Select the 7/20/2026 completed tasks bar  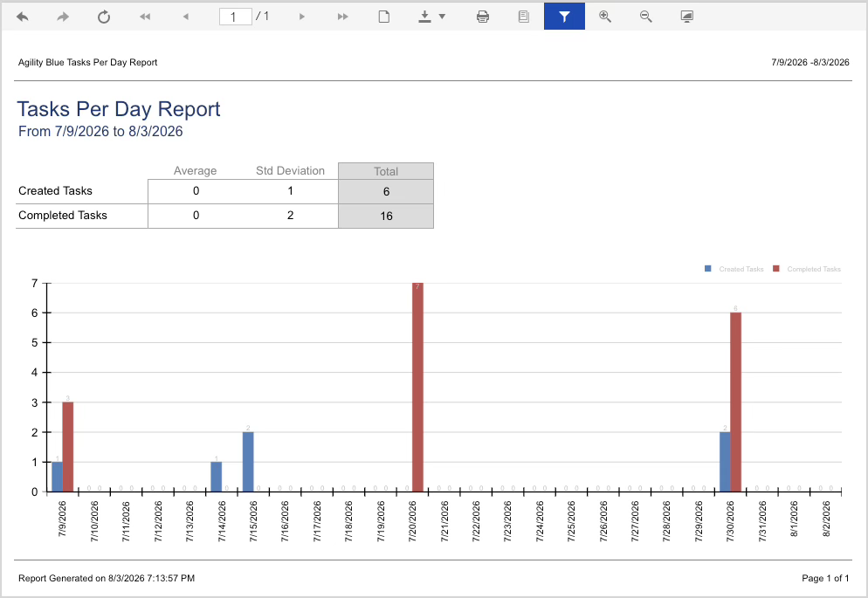(417, 388)
